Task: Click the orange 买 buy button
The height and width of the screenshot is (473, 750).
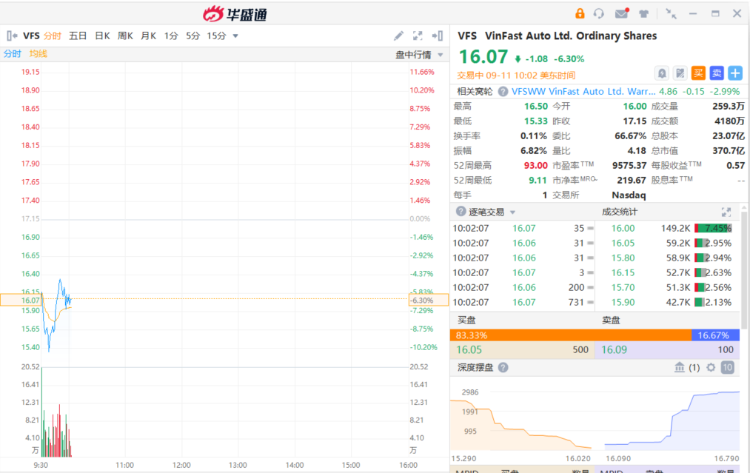Action: click(698, 73)
